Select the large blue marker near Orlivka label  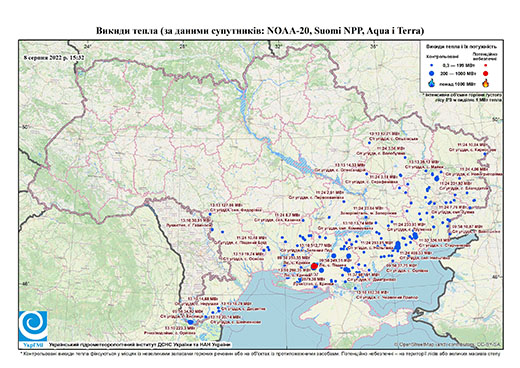[x=190, y=322]
